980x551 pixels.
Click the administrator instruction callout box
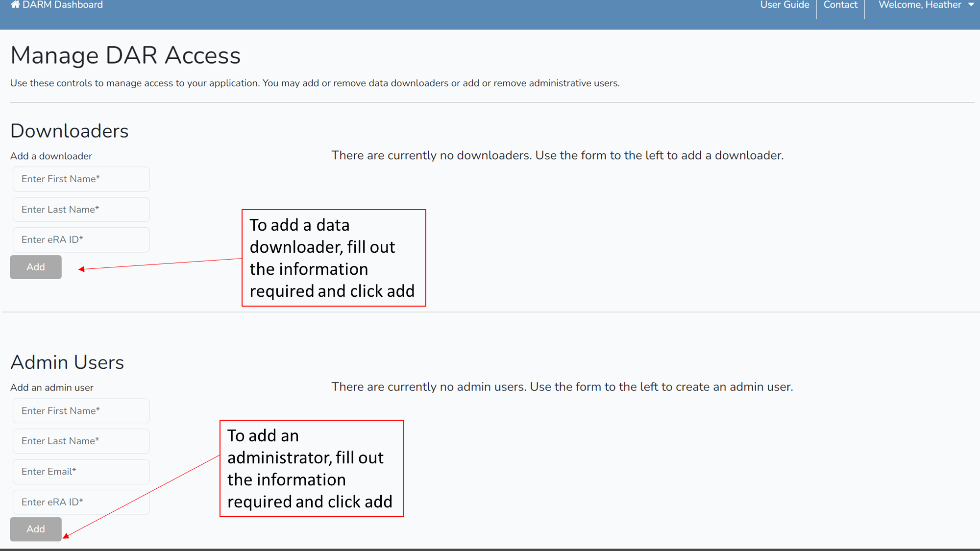312,468
